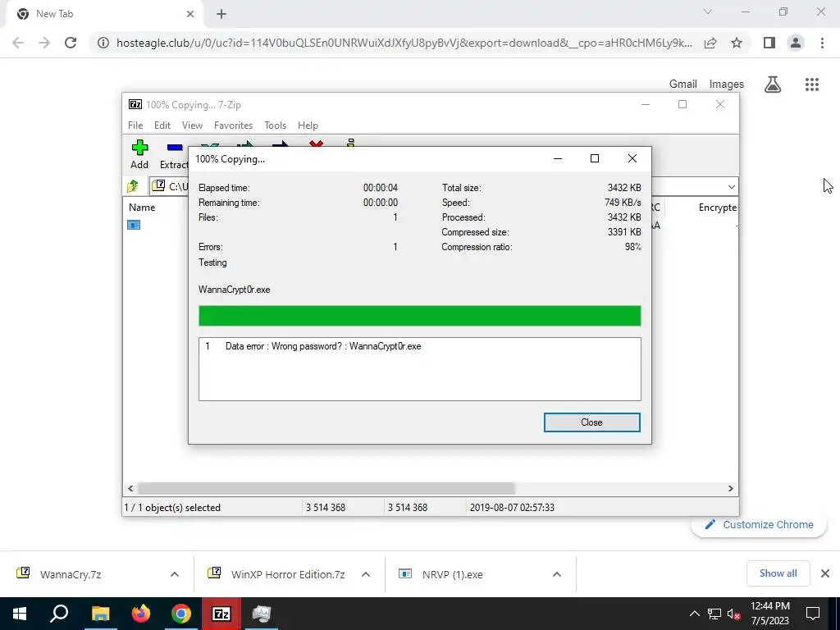This screenshot has height=630, width=840.
Task: Minimize the 100% Copying dialog
Action: pyautogui.click(x=558, y=158)
